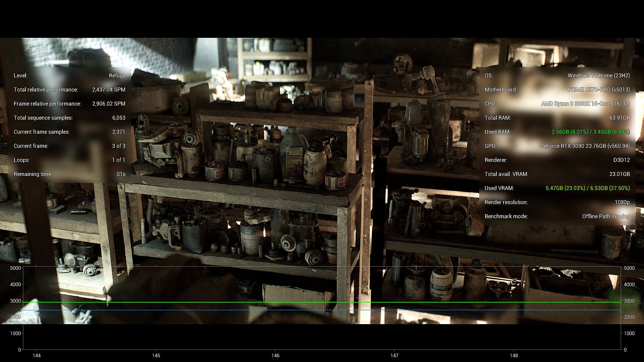
Task: Click the PRIME X570-PRO motherboard entry
Action: pyautogui.click(x=599, y=89)
